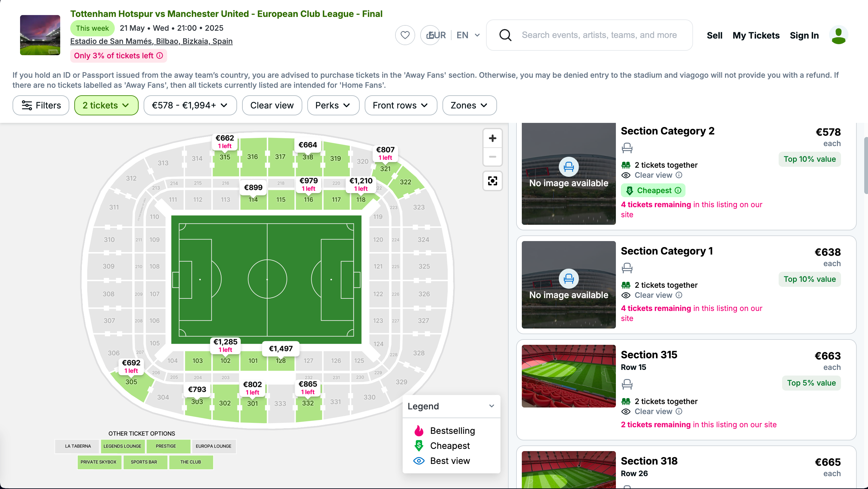
Task: Open the Section 315 seat view photo
Action: pyautogui.click(x=569, y=376)
